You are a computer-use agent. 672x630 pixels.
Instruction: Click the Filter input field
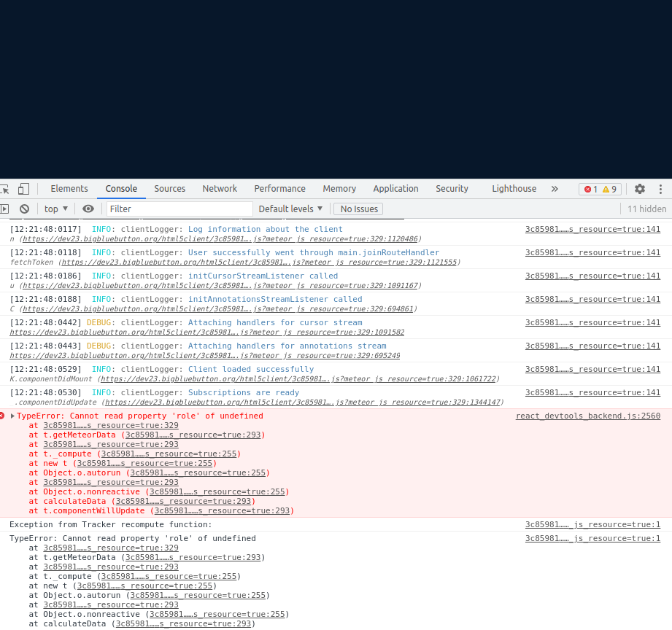click(x=179, y=209)
